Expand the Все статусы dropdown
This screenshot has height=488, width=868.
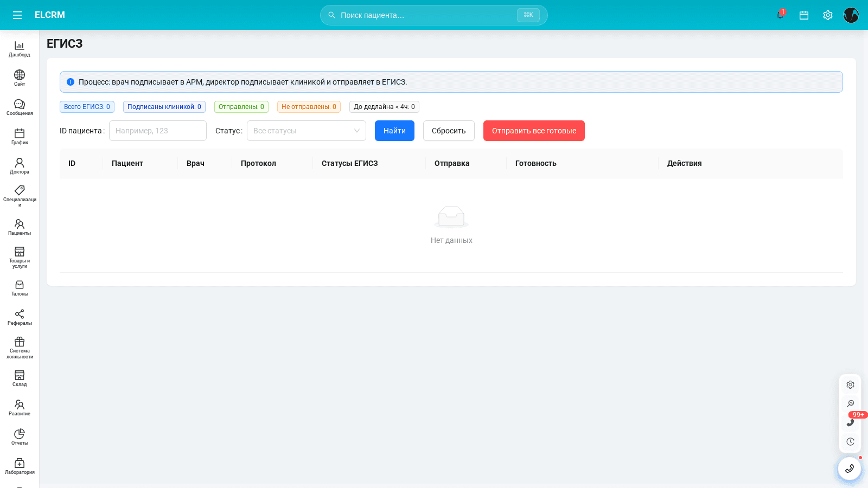pos(307,131)
